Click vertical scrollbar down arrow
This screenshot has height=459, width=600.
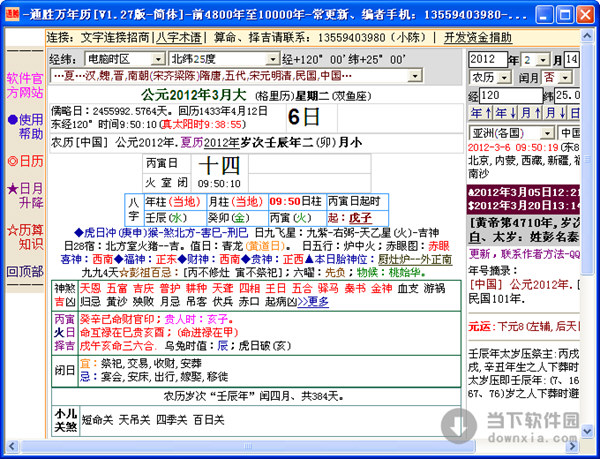(x=587, y=431)
